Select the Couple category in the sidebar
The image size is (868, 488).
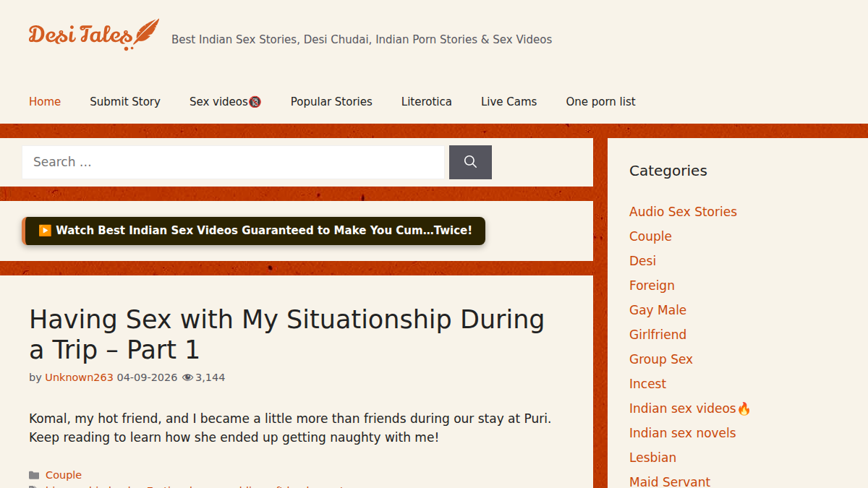650,236
